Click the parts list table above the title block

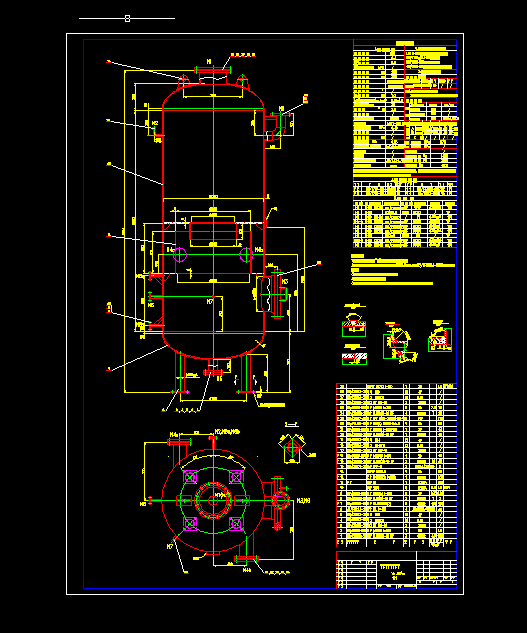click(397, 465)
